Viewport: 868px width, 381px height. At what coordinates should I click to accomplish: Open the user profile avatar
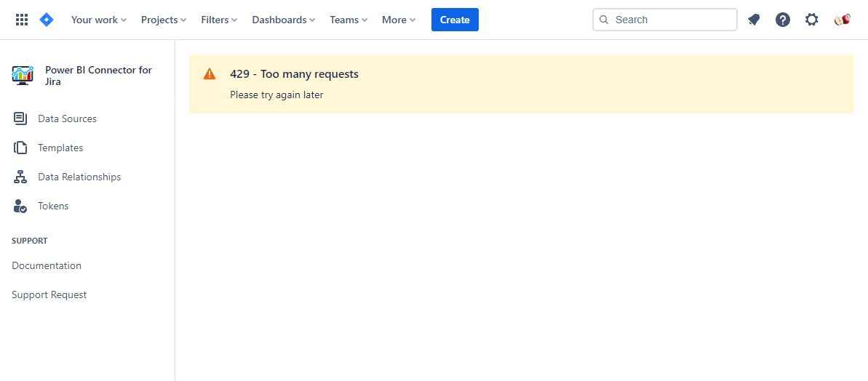(x=842, y=20)
